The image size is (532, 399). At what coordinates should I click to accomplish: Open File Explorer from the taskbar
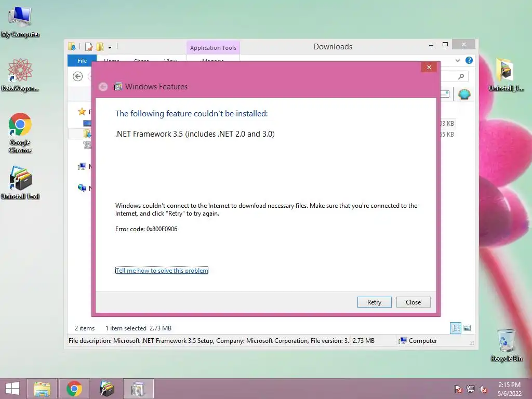(x=42, y=389)
